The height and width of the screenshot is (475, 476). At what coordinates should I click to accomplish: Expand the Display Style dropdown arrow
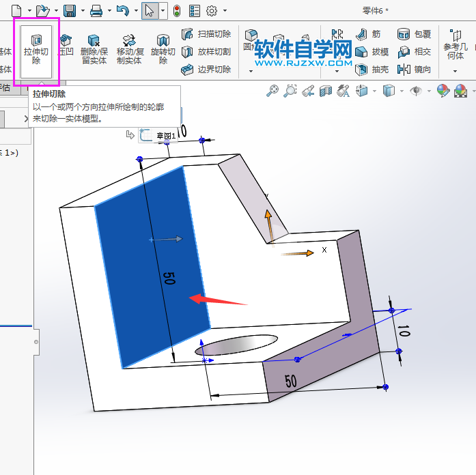pyautogui.click(x=402, y=91)
